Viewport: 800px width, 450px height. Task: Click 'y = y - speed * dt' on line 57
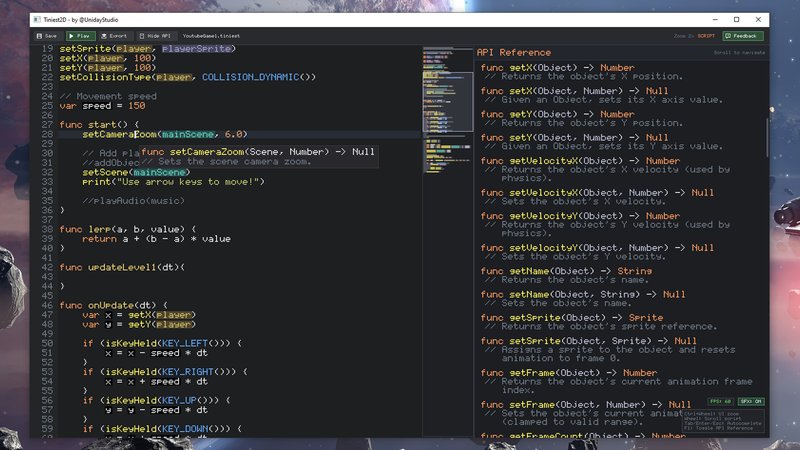(x=156, y=410)
